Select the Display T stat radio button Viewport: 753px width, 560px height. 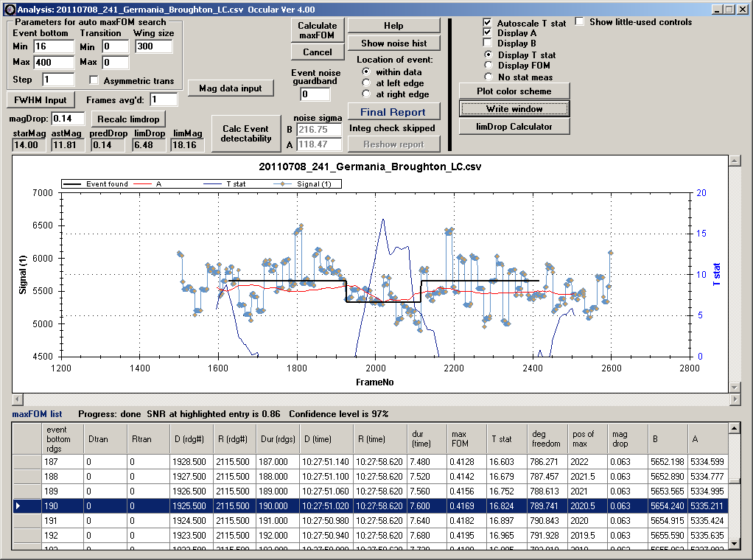click(488, 55)
